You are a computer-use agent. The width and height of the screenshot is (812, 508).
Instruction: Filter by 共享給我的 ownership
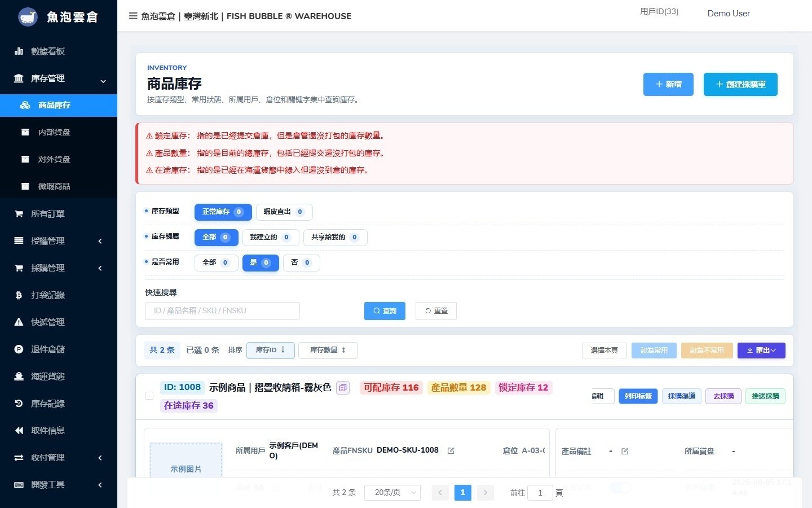tap(336, 238)
